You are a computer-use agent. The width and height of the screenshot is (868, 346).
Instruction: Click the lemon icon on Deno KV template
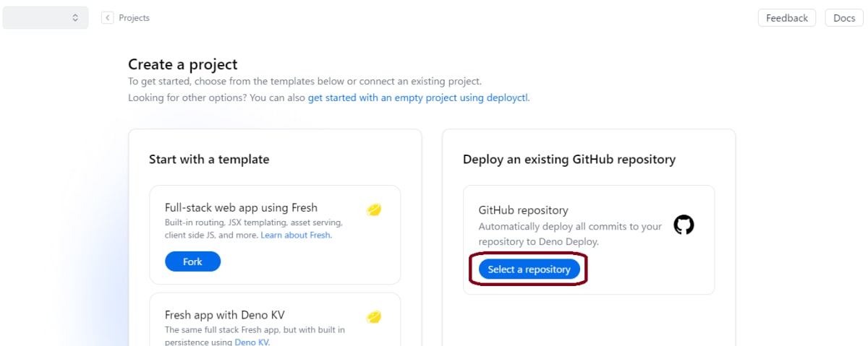click(374, 316)
